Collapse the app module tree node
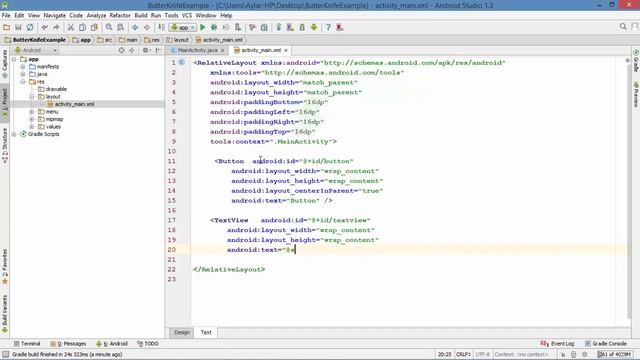This screenshot has height=360, width=640. [14, 59]
